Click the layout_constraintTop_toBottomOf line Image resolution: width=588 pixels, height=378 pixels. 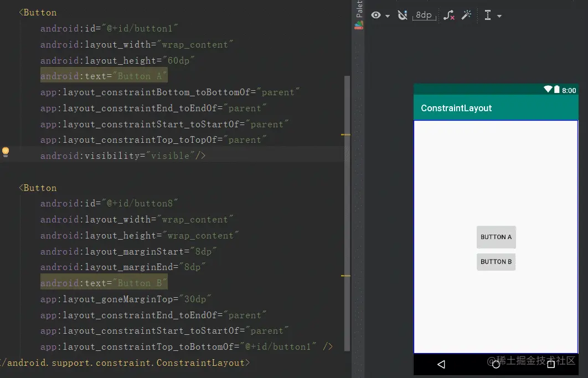tap(187, 347)
